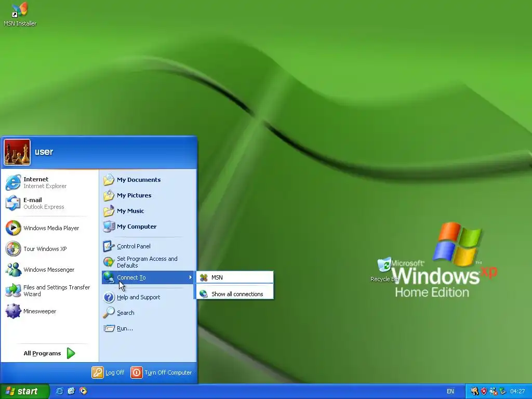Launch Internet Explorer from the Start menu

tap(49, 182)
